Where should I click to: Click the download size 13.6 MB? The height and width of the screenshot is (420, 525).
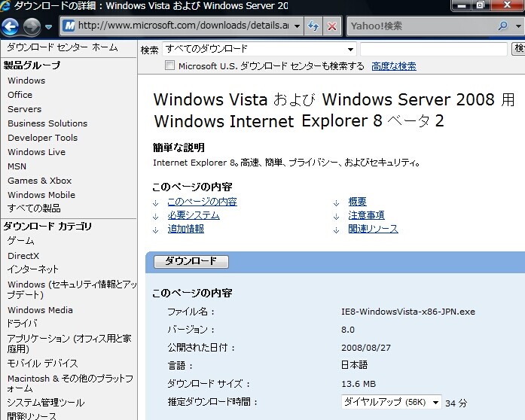point(359,384)
